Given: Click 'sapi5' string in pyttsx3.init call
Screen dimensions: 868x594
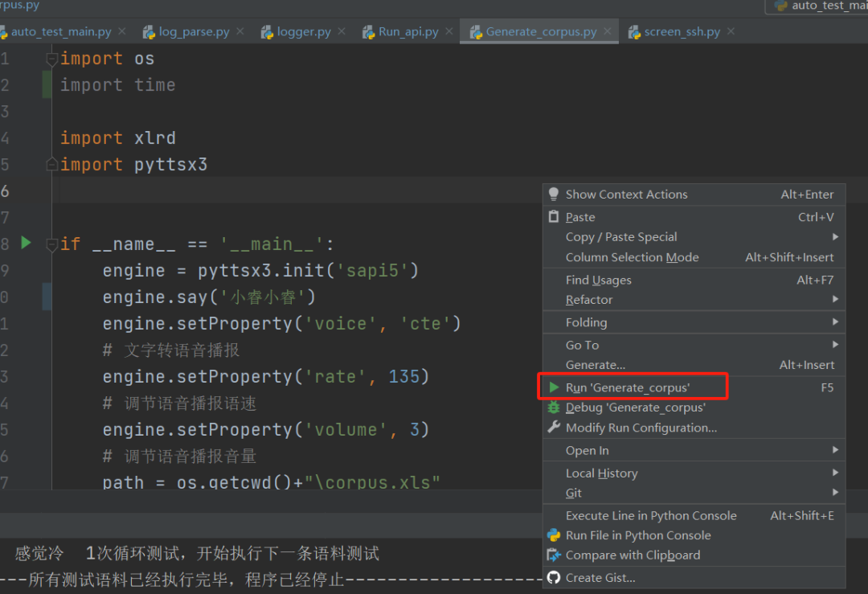Looking at the screenshot, I should click(372, 271).
